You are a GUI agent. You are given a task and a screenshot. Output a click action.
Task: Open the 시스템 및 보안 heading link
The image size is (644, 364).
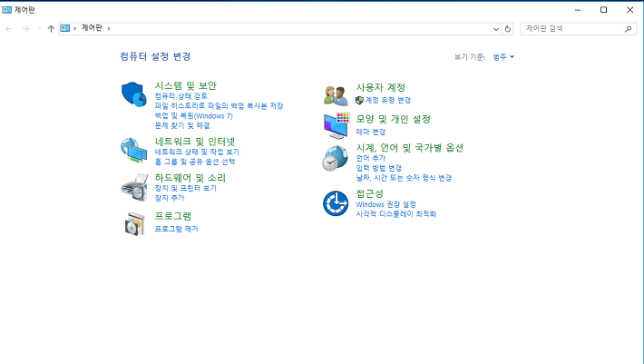pos(186,85)
